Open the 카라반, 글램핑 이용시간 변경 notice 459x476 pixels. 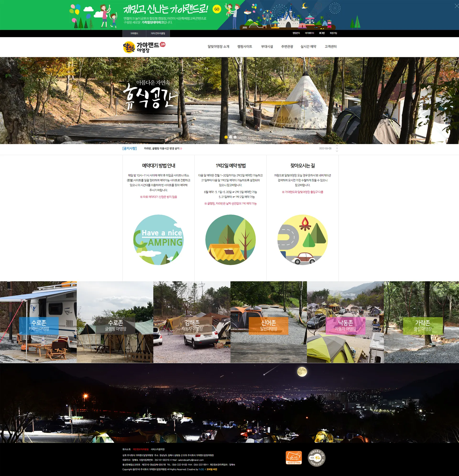(162, 148)
